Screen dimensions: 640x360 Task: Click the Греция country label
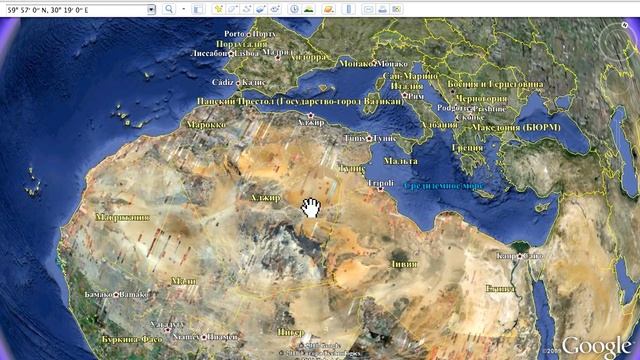click(467, 148)
